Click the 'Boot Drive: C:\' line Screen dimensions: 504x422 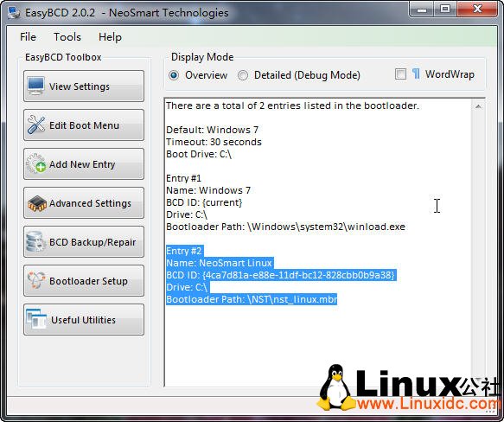(199, 154)
